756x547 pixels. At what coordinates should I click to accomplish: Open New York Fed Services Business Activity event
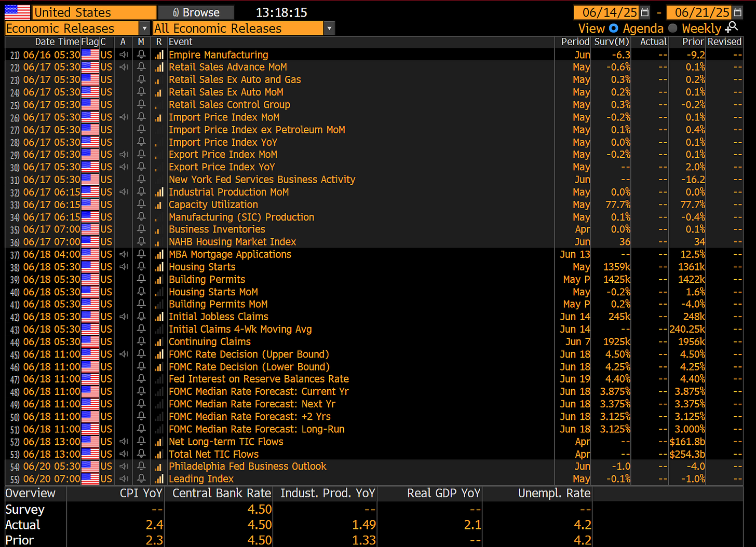click(262, 180)
